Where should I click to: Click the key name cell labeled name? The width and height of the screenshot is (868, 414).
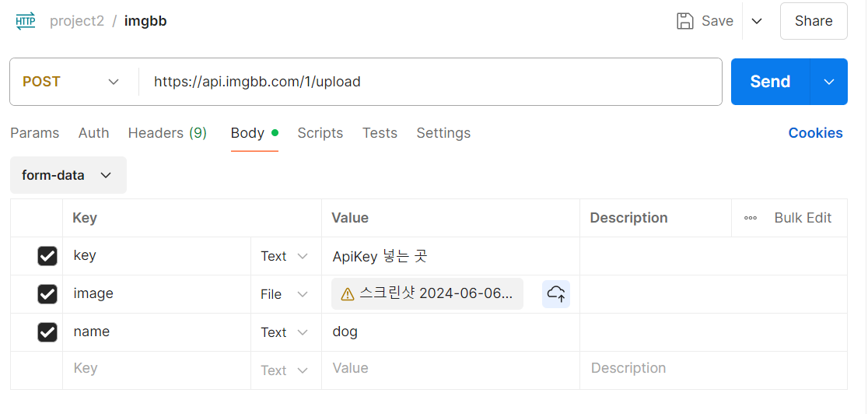pos(156,332)
